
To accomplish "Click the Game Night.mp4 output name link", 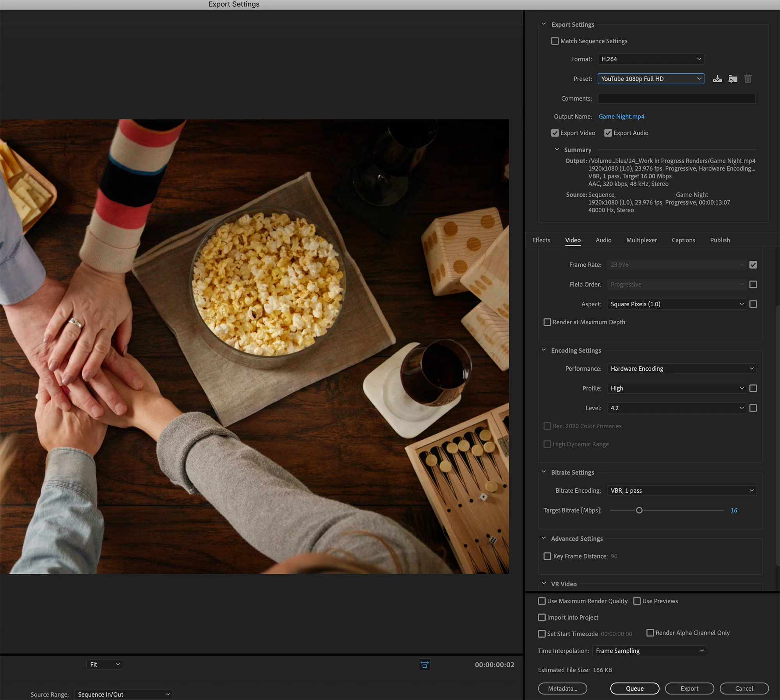I will click(621, 117).
